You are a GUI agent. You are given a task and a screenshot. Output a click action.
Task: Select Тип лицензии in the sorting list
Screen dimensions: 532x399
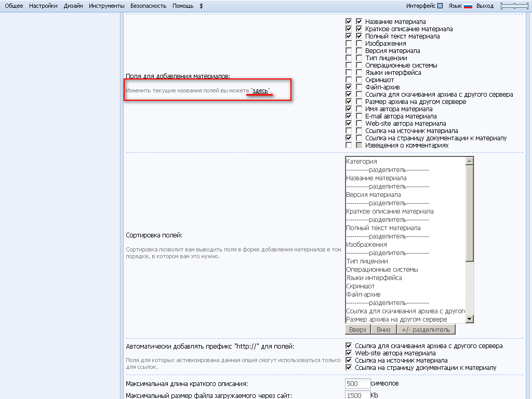click(405, 261)
